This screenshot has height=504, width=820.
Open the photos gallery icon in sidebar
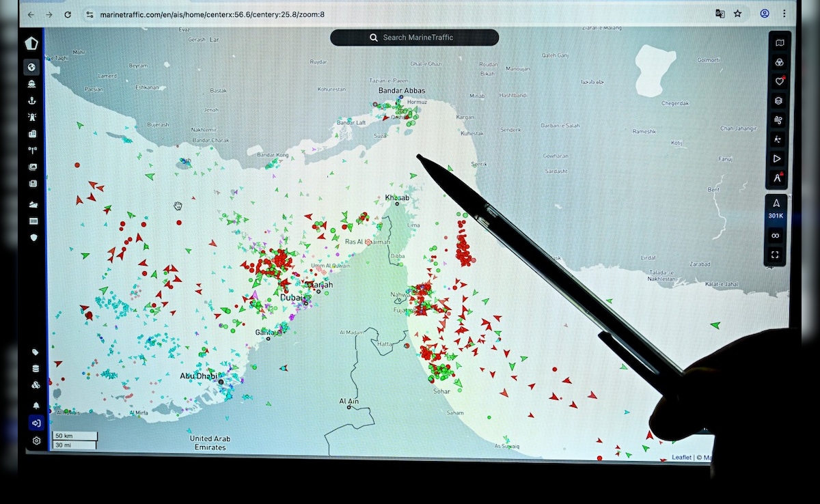click(32, 167)
